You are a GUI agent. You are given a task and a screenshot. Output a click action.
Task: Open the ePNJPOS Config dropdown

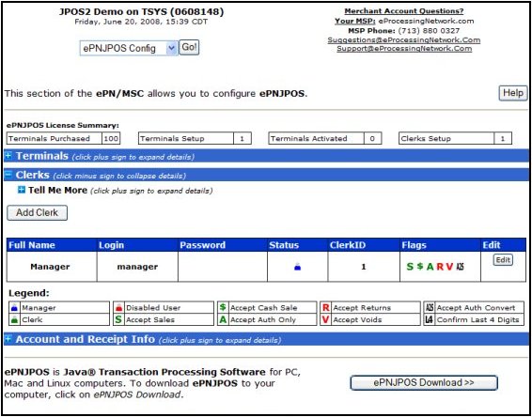(129, 48)
